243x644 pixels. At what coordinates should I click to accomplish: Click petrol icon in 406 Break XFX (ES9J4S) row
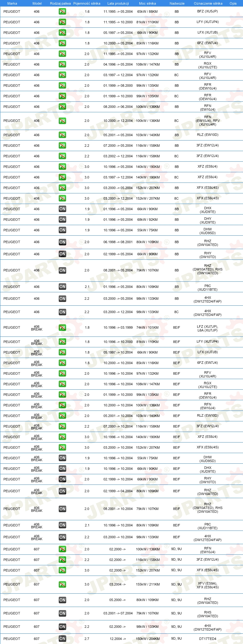click(x=62, y=447)
